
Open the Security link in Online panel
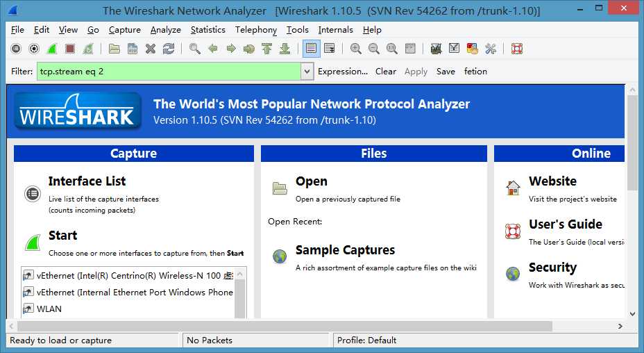pos(552,268)
